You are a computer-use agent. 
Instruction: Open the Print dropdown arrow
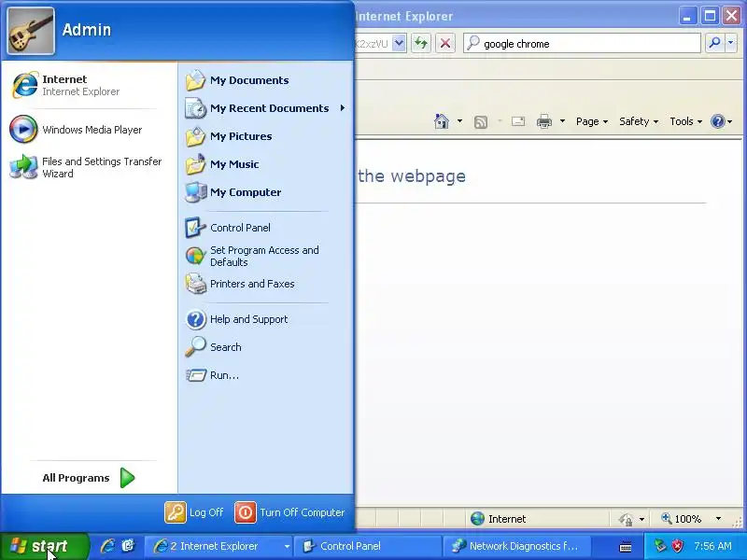pyautogui.click(x=563, y=121)
